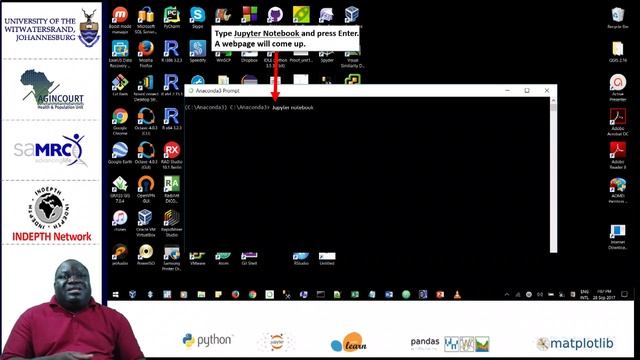Screen dimensions: 640x360
Task: Click the Anaconda Prompt vertical scrollbar thumb
Action: (553, 107)
